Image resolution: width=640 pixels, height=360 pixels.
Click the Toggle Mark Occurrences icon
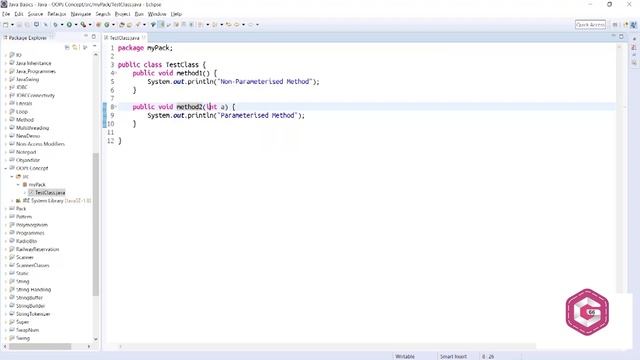click(162, 25)
